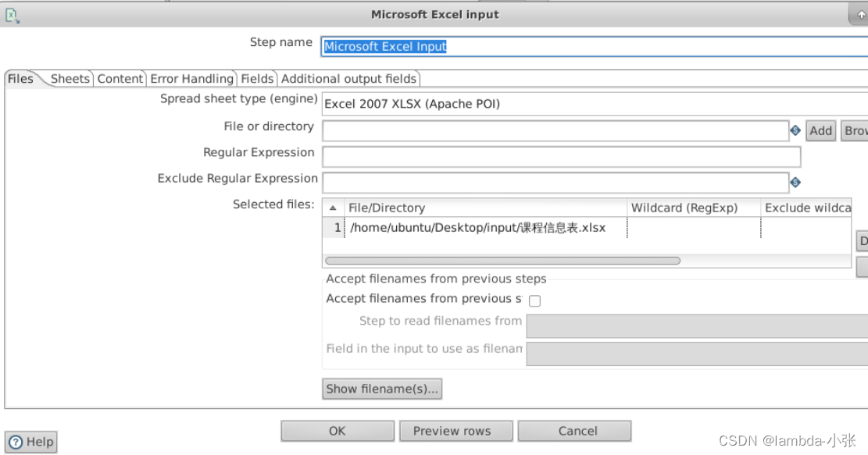
Task: Click the Add button
Action: (x=820, y=131)
